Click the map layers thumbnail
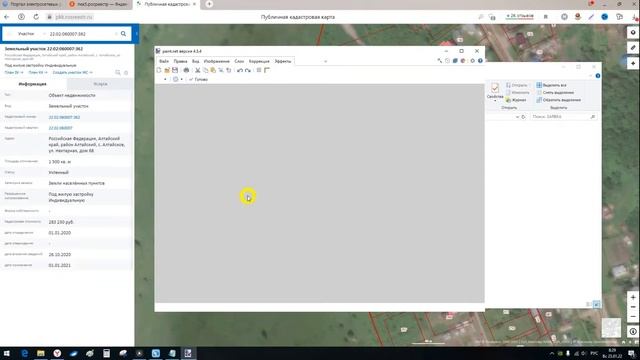The image size is (640, 360). [611, 328]
